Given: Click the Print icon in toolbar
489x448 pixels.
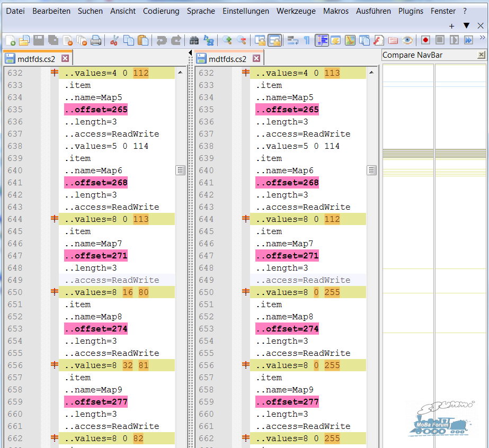Looking at the screenshot, I should point(96,40).
